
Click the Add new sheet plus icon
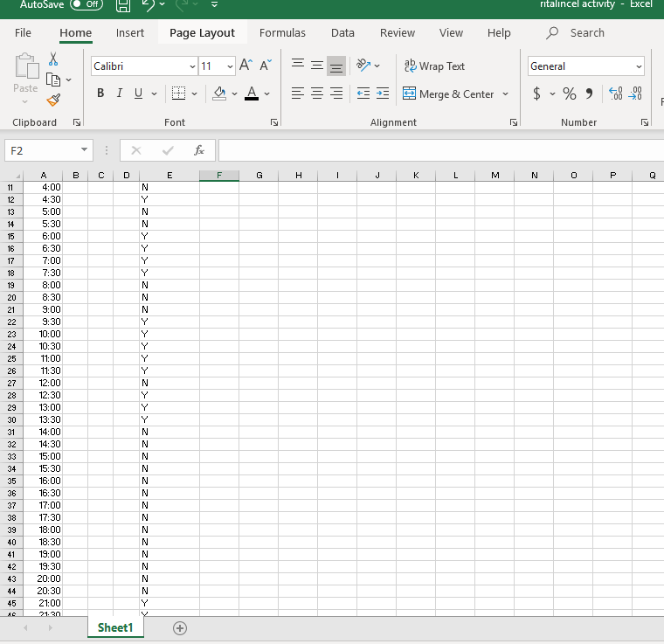click(x=180, y=628)
